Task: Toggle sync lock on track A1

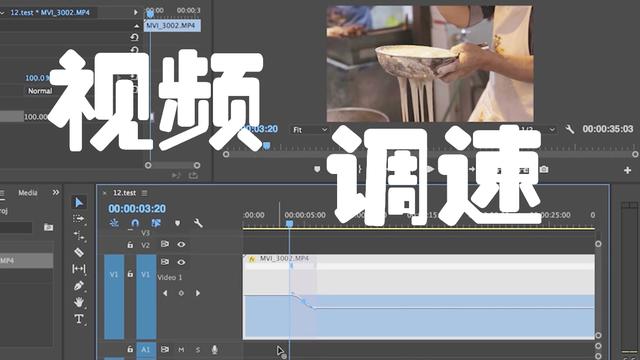Action: coord(164,349)
